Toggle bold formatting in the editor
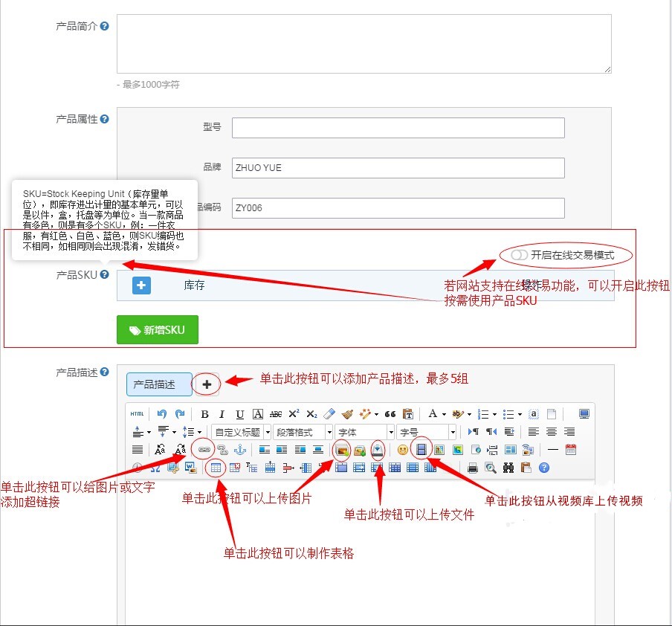672x626 pixels. pyautogui.click(x=204, y=414)
